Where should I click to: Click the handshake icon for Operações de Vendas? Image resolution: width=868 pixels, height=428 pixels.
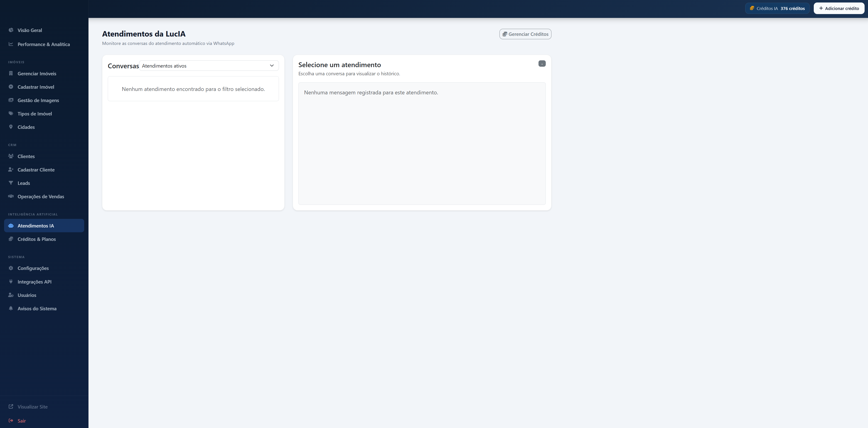click(x=11, y=196)
